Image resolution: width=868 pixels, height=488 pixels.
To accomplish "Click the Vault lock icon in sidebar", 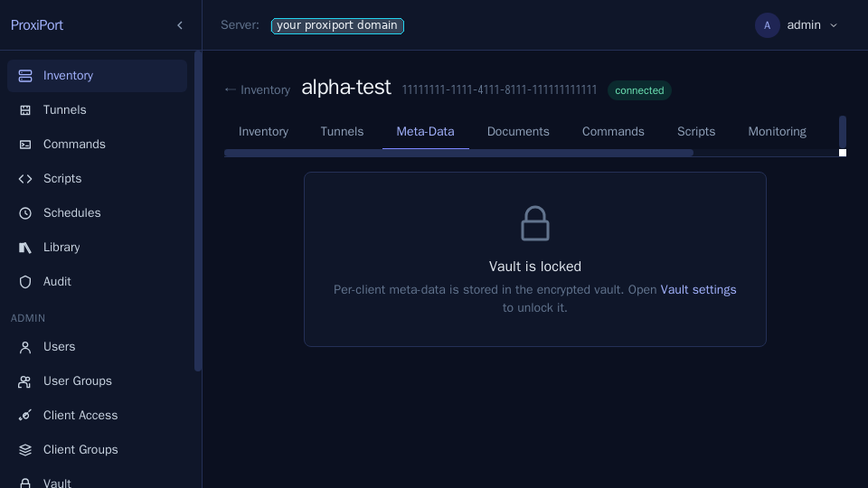I will tap(25, 483).
